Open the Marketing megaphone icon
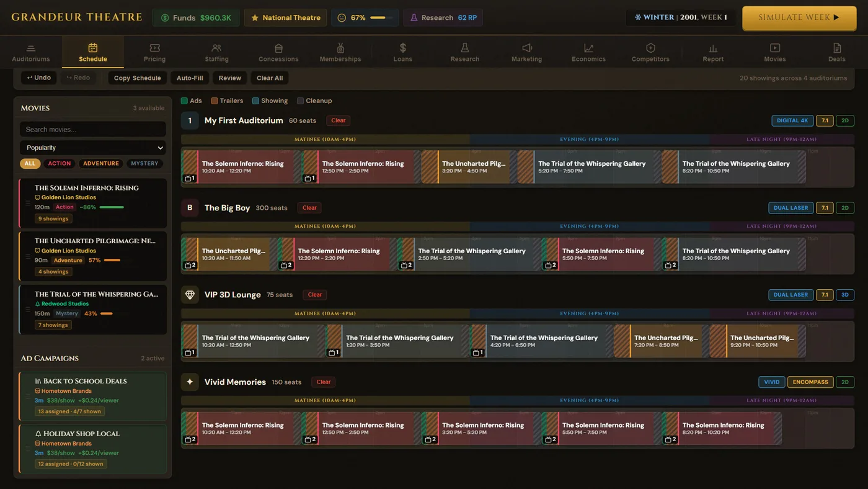 (x=526, y=48)
